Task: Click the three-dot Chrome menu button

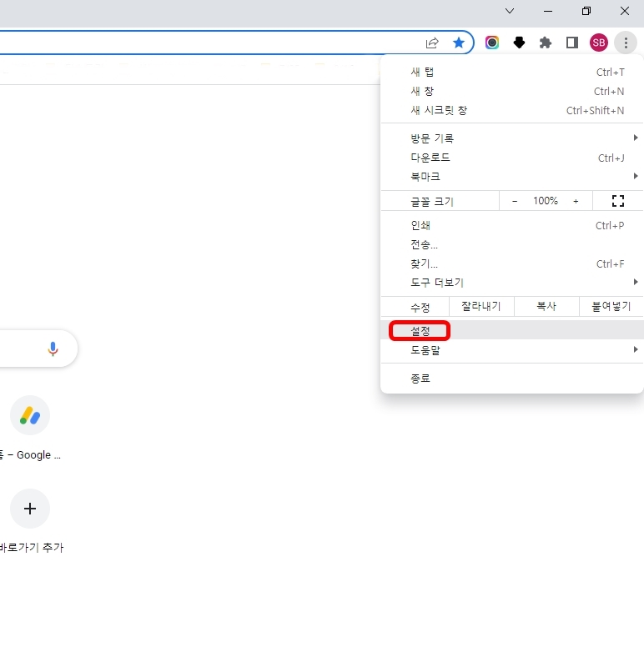Action: point(626,43)
